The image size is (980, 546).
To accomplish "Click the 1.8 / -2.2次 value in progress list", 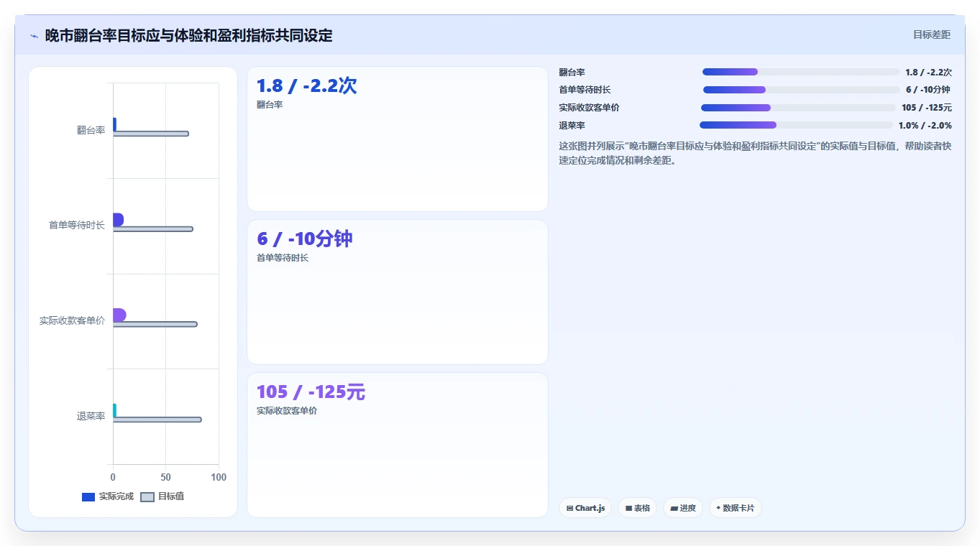I will point(928,72).
